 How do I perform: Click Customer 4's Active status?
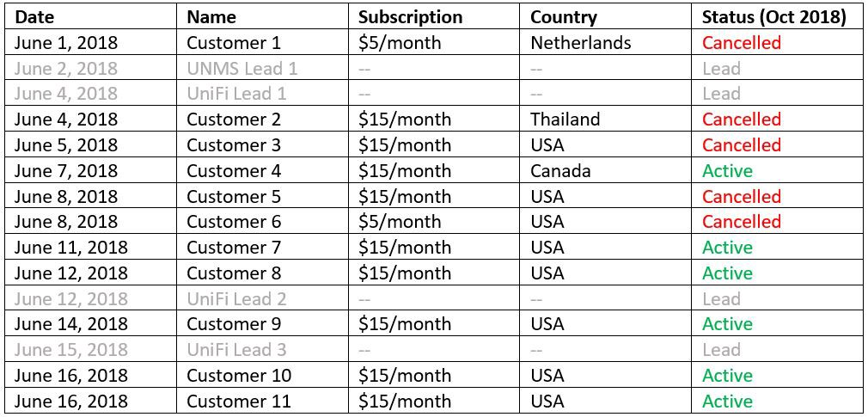pos(727,171)
